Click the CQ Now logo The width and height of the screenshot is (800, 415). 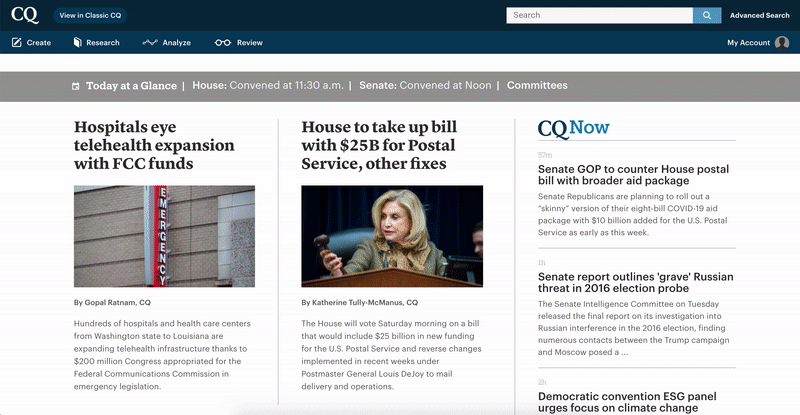pos(573,128)
